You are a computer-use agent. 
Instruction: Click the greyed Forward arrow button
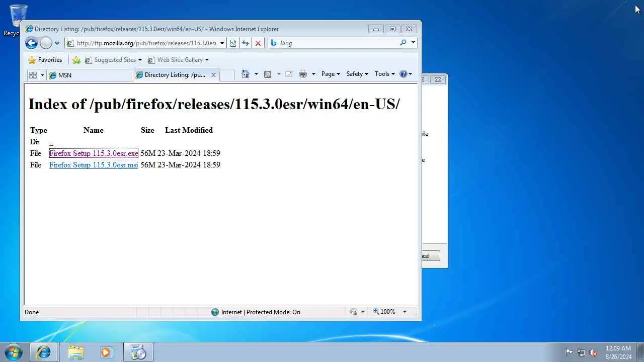pos(46,43)
